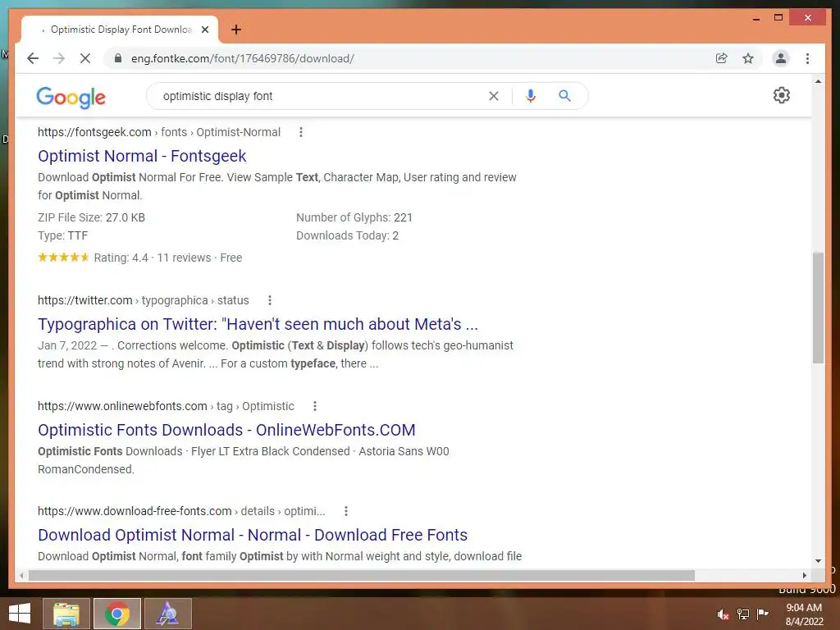Open the Action Center flag icon
The width and height of the screenshot is (840, 630).
coord(762,614)
